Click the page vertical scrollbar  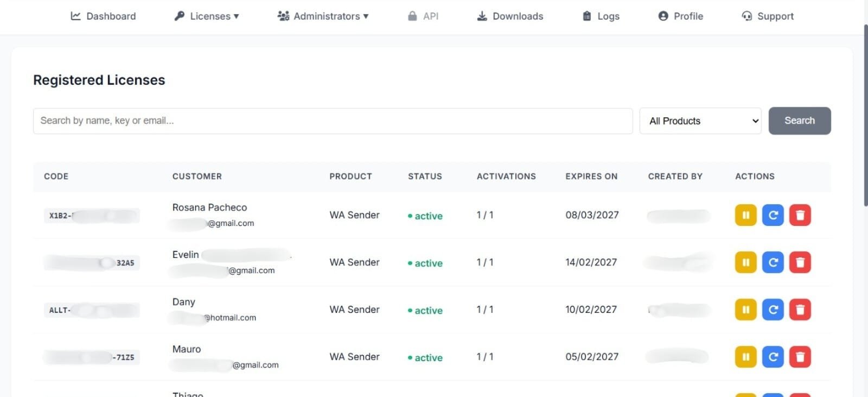click(865, 114)
